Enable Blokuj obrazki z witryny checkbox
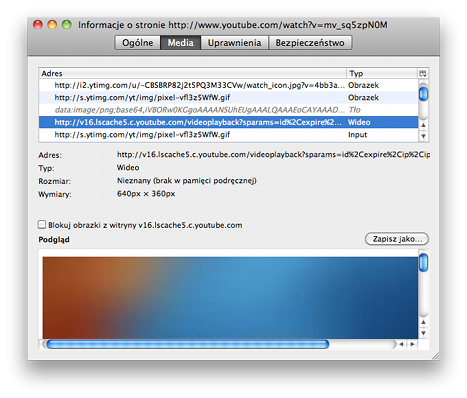 42,225
